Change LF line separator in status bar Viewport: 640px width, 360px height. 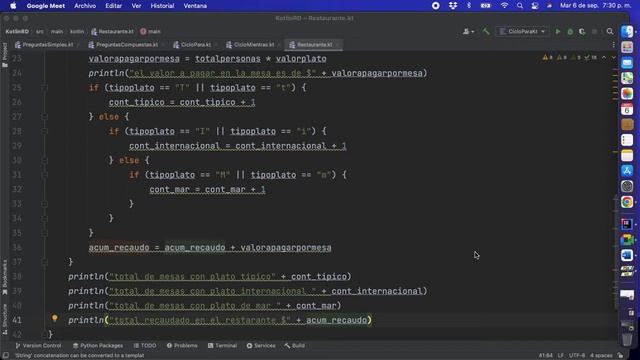[561, 356]
